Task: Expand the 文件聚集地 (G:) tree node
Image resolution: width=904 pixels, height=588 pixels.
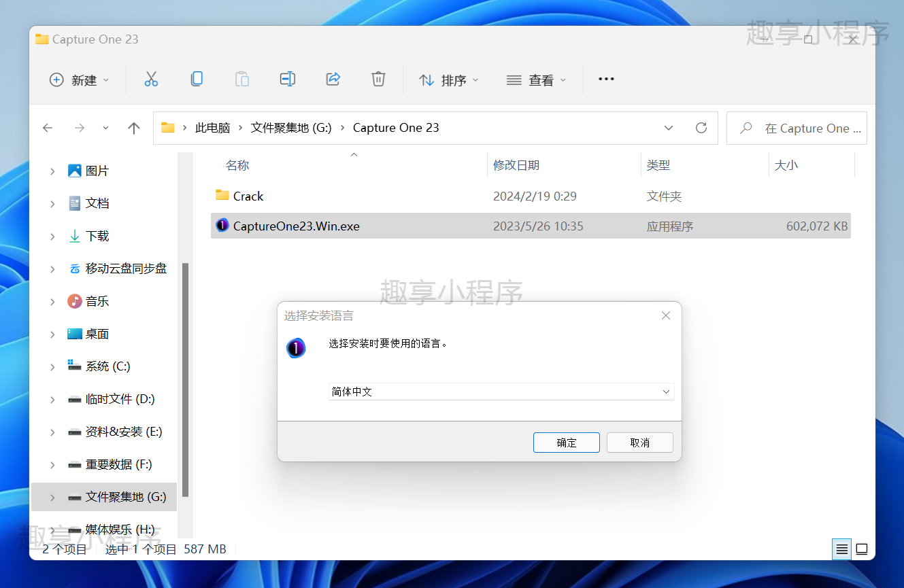Action: pos(52,497)
